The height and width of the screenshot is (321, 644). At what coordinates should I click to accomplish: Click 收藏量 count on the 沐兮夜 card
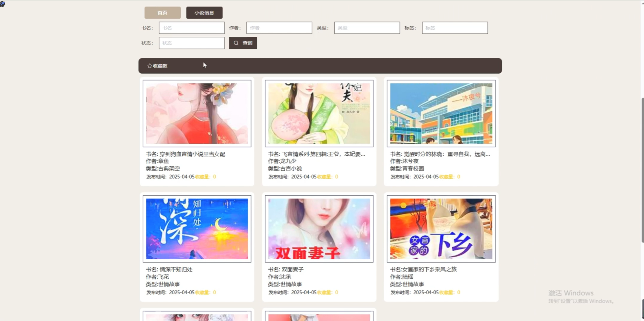450,177
